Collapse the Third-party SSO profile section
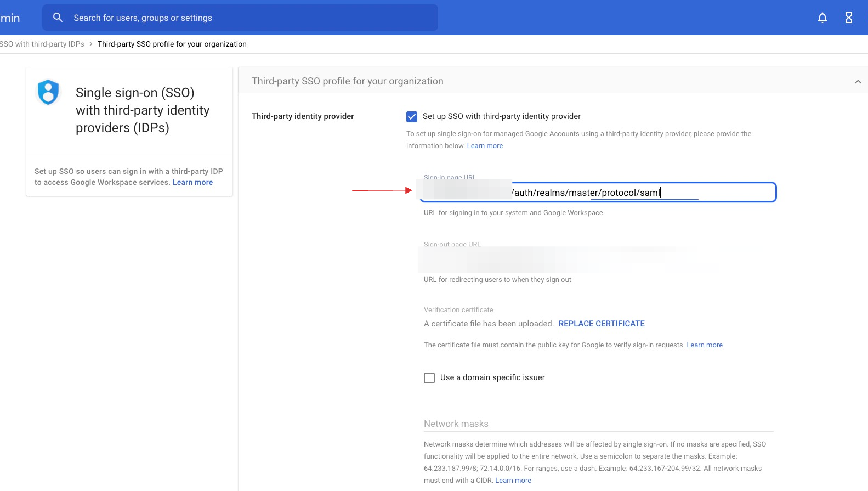868x491 pixels. click(858, 82)
